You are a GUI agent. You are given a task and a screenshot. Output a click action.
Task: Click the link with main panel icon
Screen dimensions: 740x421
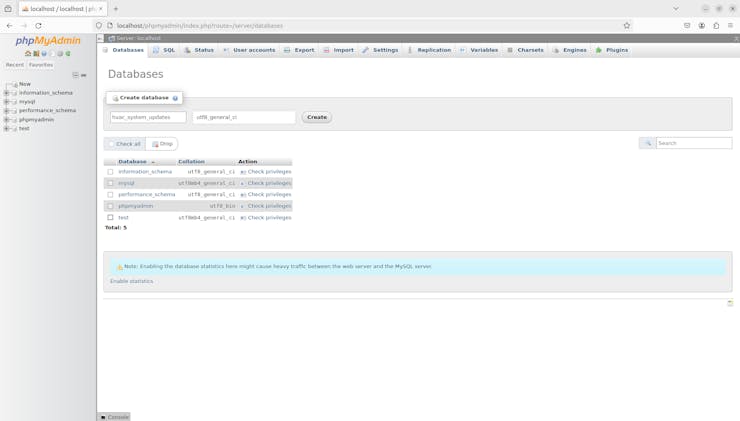coord(84,75)
